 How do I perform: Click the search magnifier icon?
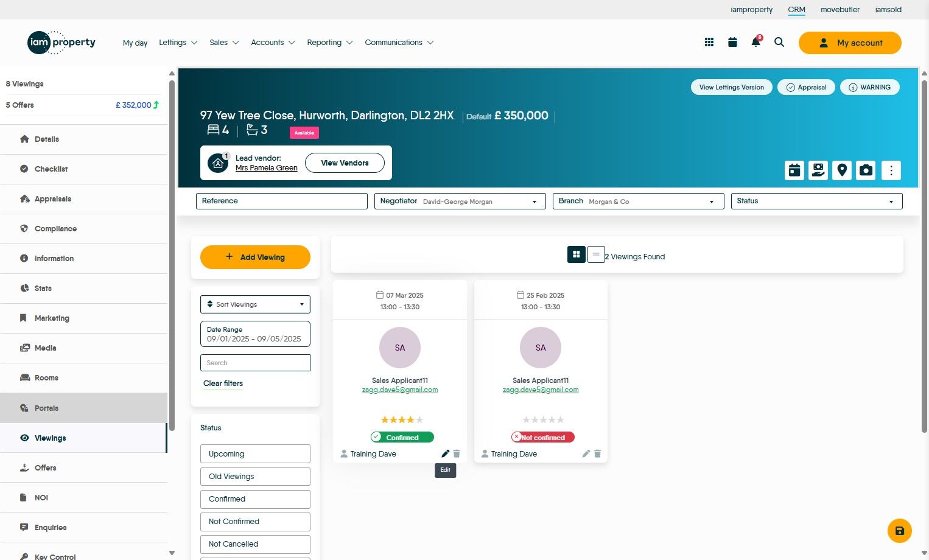click(x=779, y=43)
